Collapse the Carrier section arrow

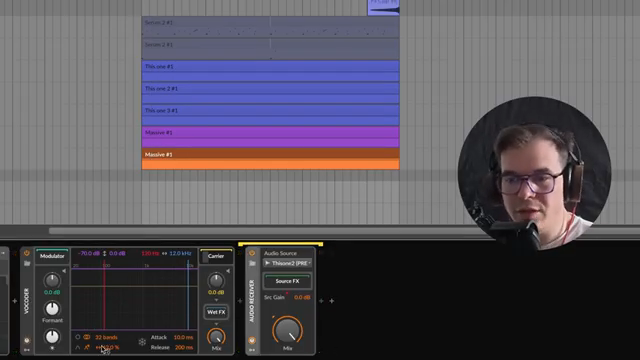(228, 271)
